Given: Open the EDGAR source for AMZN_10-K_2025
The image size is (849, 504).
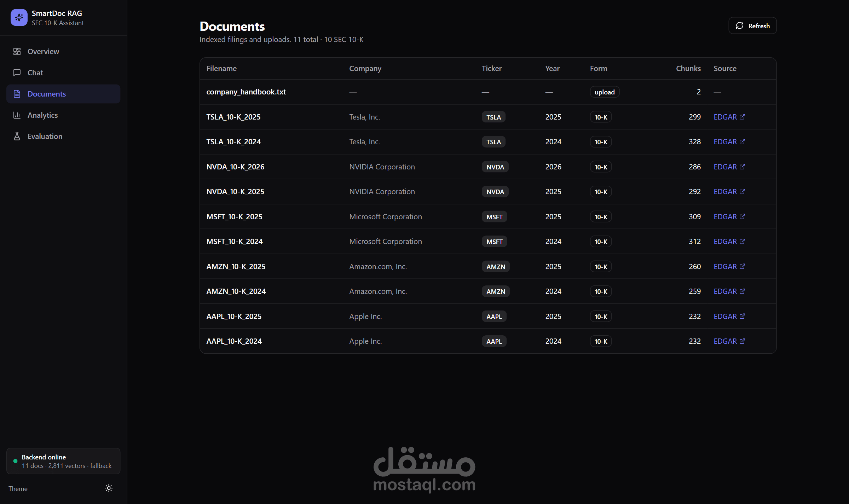Looking at the screenshot, I should pyautogui.click(x=729, y=267).
